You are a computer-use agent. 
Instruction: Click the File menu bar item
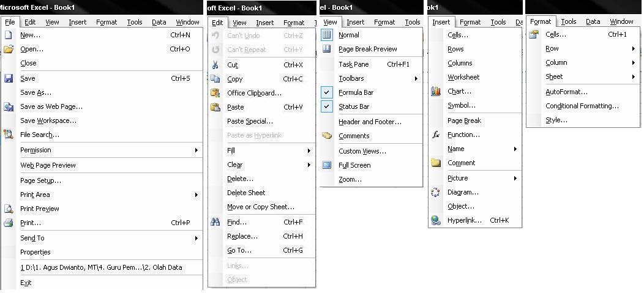[x=10, y=22]
